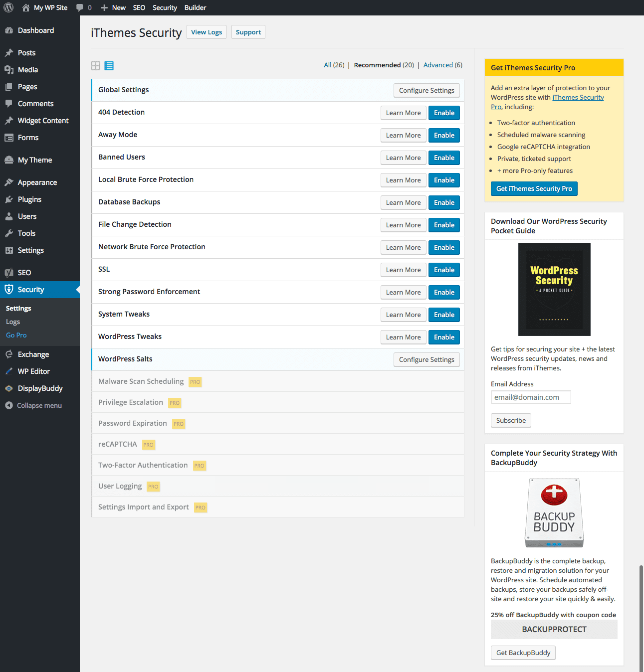Click the View Logs button
The width and height of the screenshot is (644, 672).
coord(207,32)
